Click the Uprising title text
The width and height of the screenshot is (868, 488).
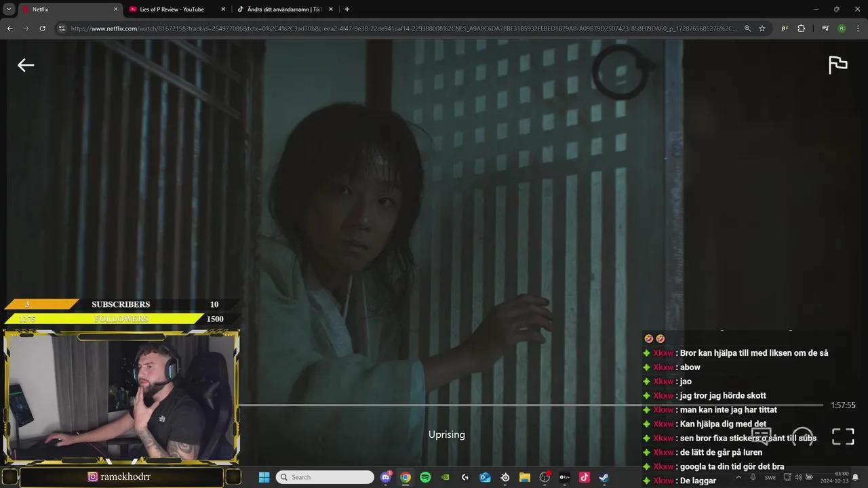[447, 434]
